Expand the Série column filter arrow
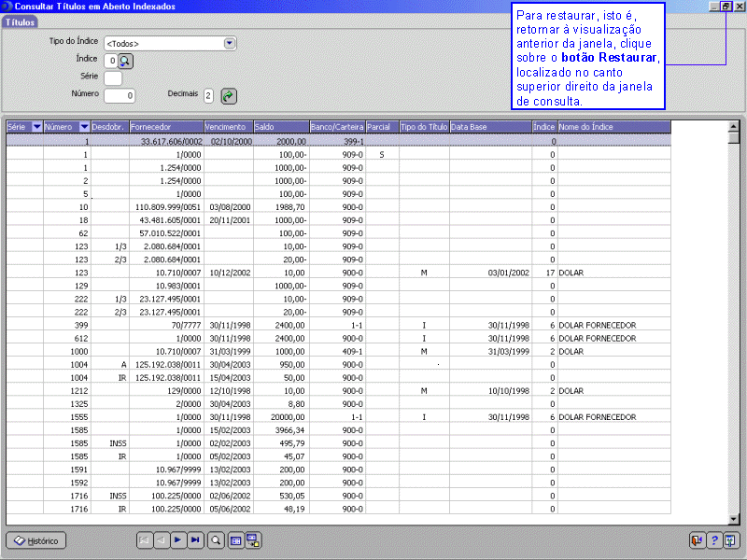 pyautogui.click(x=36, y=127)
